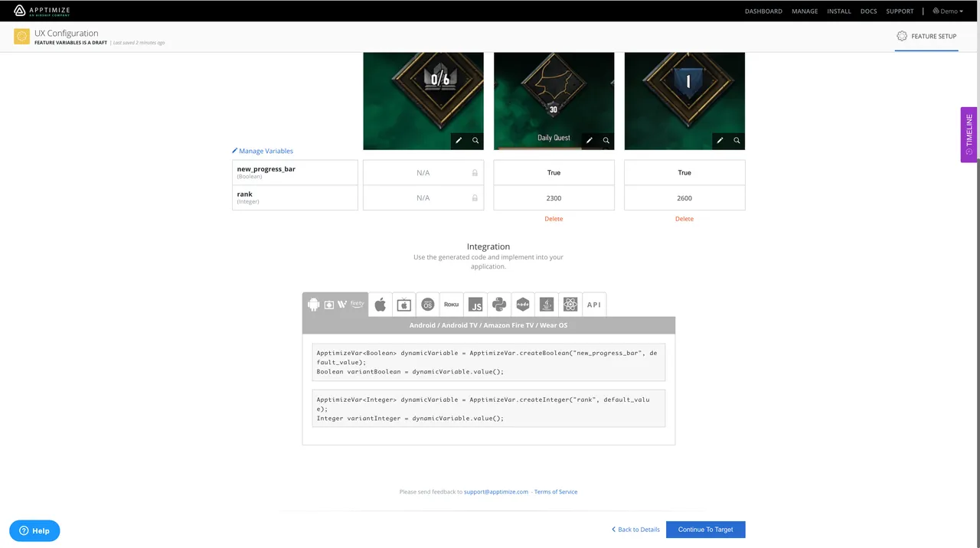This screenshot has width=980, height=548.
Task: Delete the variant with rank 2300
Action: point(554,219)
